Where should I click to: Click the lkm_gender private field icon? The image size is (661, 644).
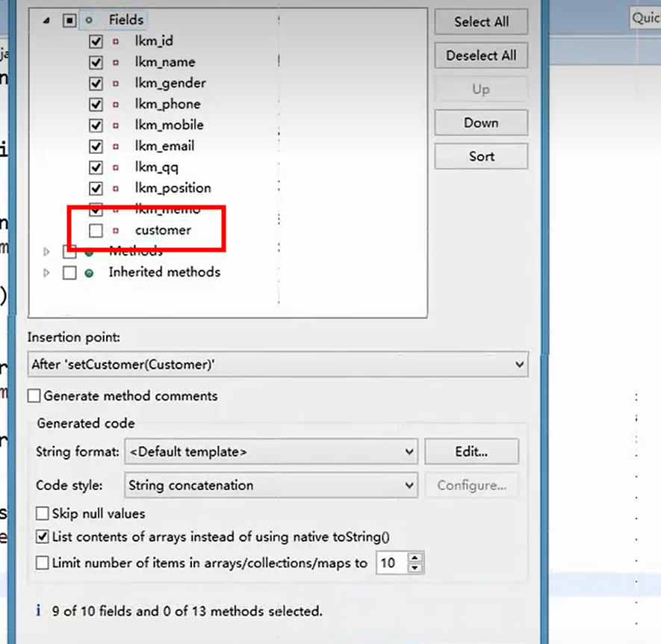pos(116,84)
